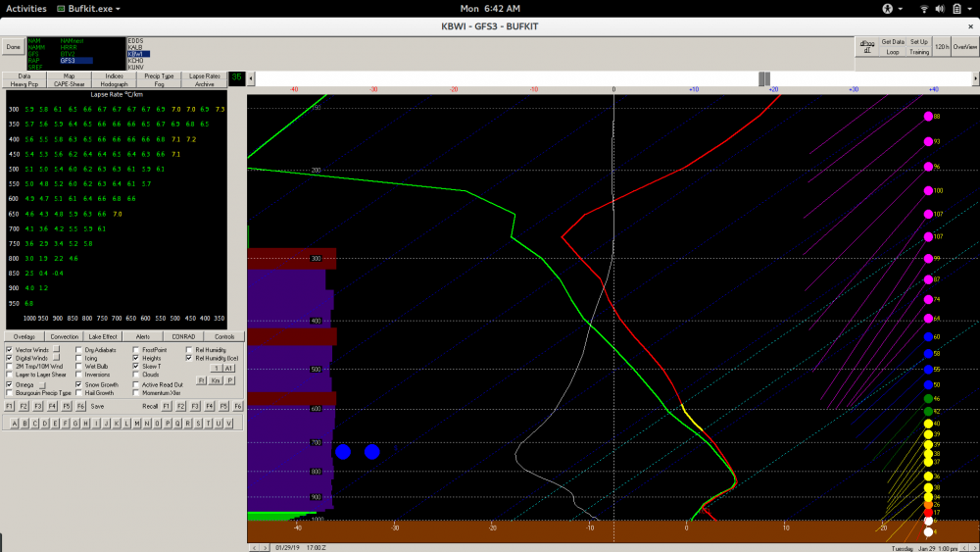Viewport: 980px width, 552px height.
Task: Toggle the Digital Winds checkbox
Action: pos(9,358)
